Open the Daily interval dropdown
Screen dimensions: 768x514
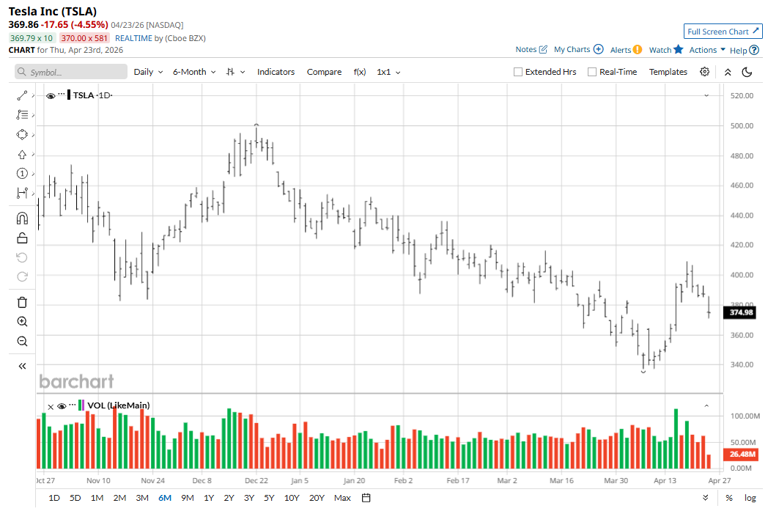point(148,72)
